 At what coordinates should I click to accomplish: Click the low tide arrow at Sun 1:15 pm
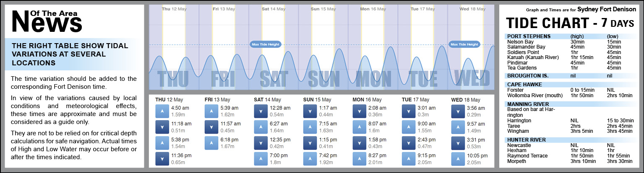coord(310,143)
